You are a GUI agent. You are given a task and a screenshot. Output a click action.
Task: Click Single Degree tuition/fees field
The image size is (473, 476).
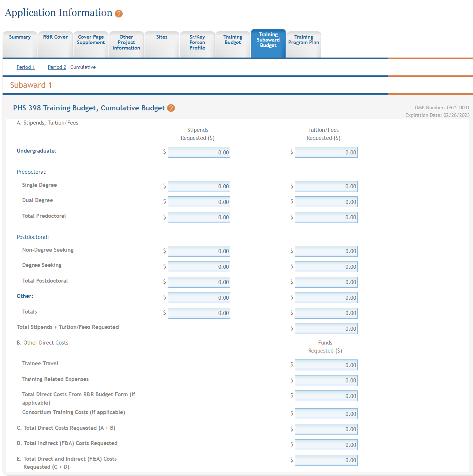click(326, 186)
